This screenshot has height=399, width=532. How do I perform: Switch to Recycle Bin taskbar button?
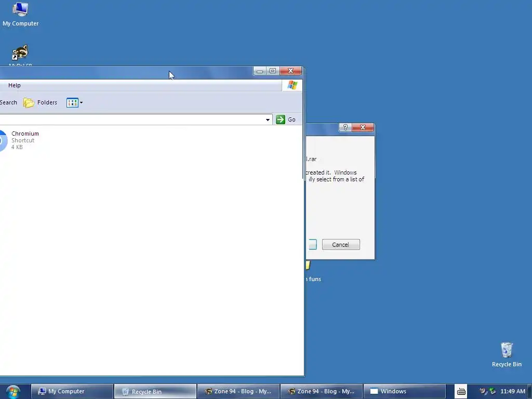(155, 391)
